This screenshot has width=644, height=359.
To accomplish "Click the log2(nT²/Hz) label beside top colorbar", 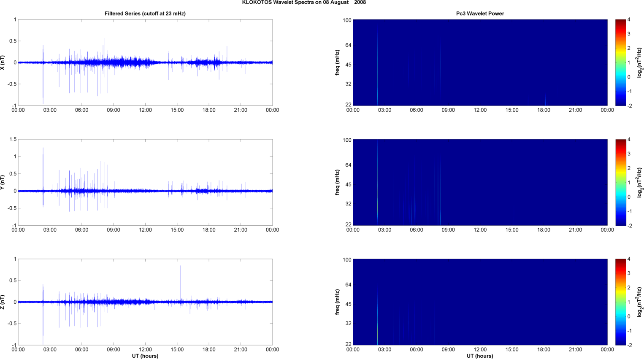I will [x=640, y=62].
